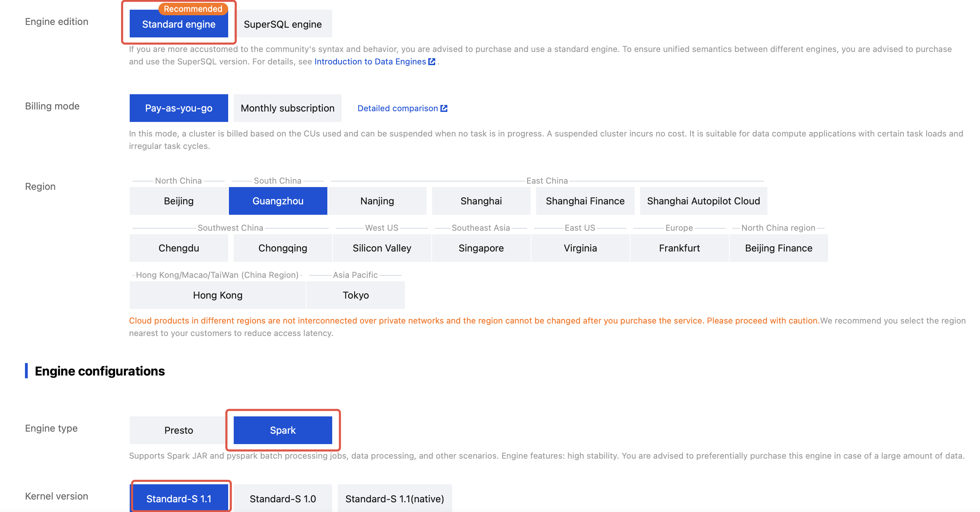
Task: Choose Standard engine edition
Action: 179,24
